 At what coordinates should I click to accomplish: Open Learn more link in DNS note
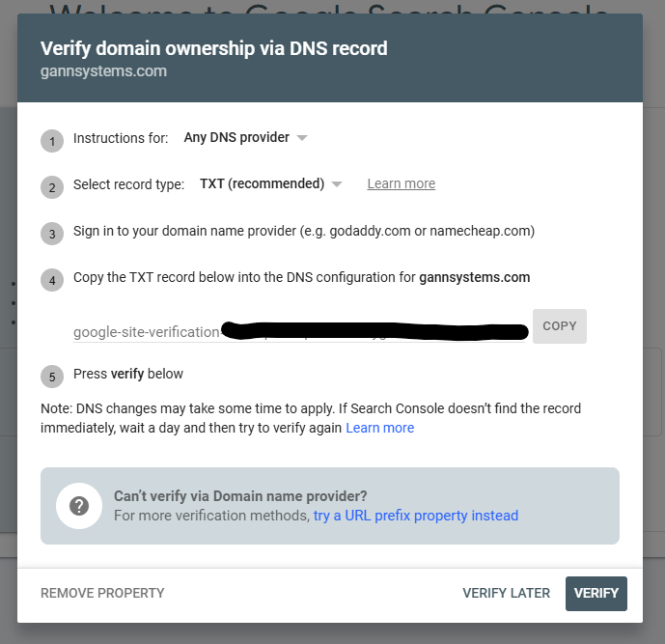pyautogui.click(x=380, y=428)
